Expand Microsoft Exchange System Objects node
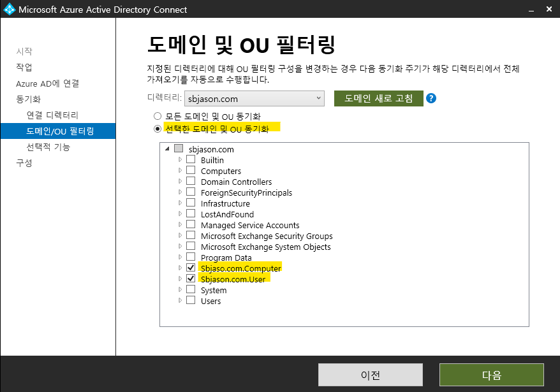The width and height of the screenshot is (560, 392). click(x=180, y=246)
